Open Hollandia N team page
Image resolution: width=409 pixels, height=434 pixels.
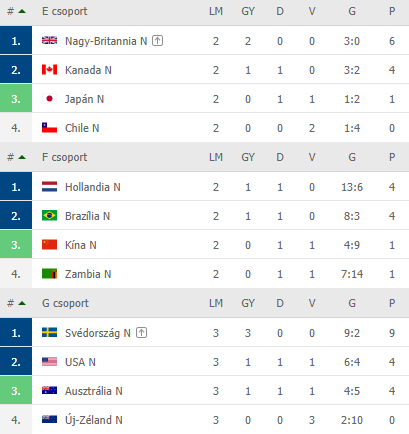(x=93, y=187)
